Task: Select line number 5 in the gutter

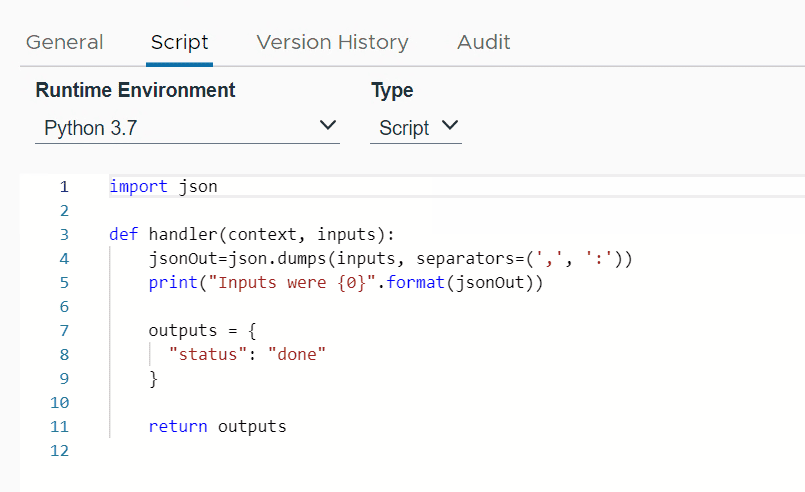Action: (x=64, y=283)
